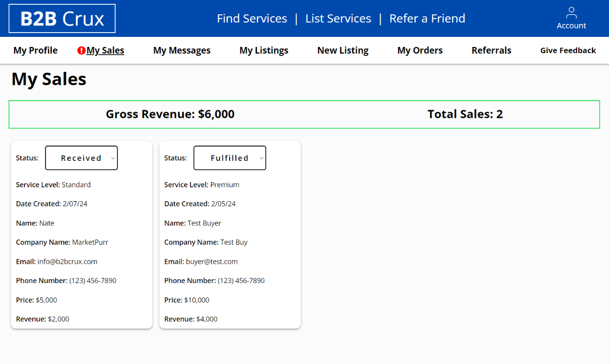The image size is (609, 364).
Task: Select the New Listing tab
Action: tap(343, 50)
